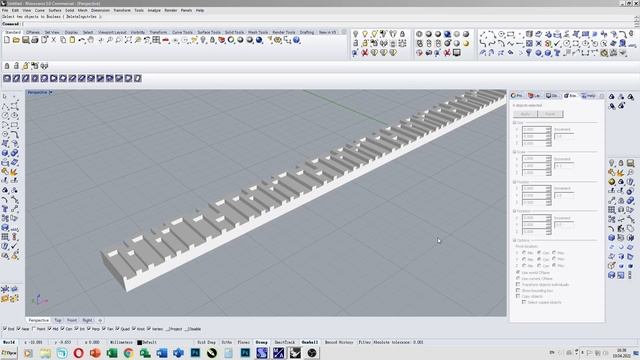Toggle the End osnap checkbox
640x360 pixels.
click(5, 329)
